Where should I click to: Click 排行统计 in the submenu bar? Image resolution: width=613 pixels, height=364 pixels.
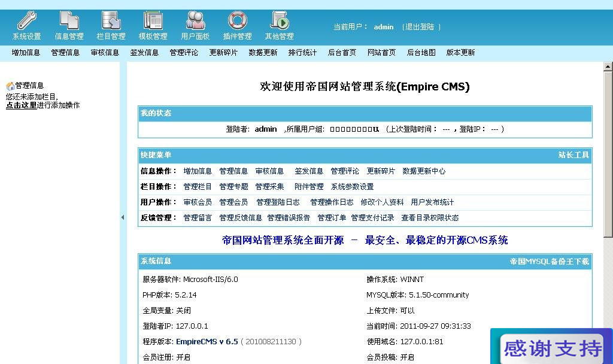[x=302, y=53]
